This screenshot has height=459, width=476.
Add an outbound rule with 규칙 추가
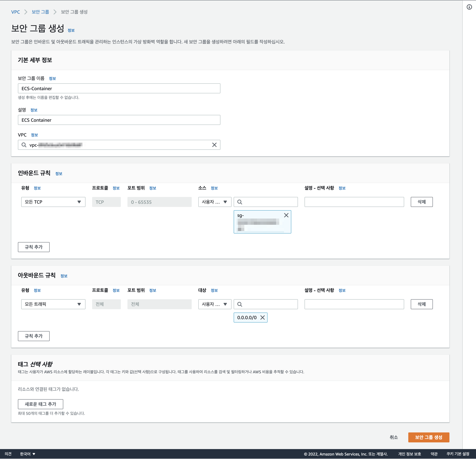click(x=34, y=336)
